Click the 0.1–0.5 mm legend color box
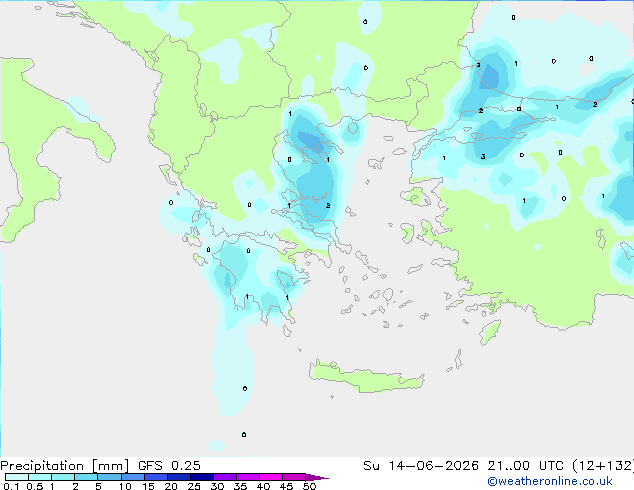The image size is (634, 490). click(x=17, y=477)
